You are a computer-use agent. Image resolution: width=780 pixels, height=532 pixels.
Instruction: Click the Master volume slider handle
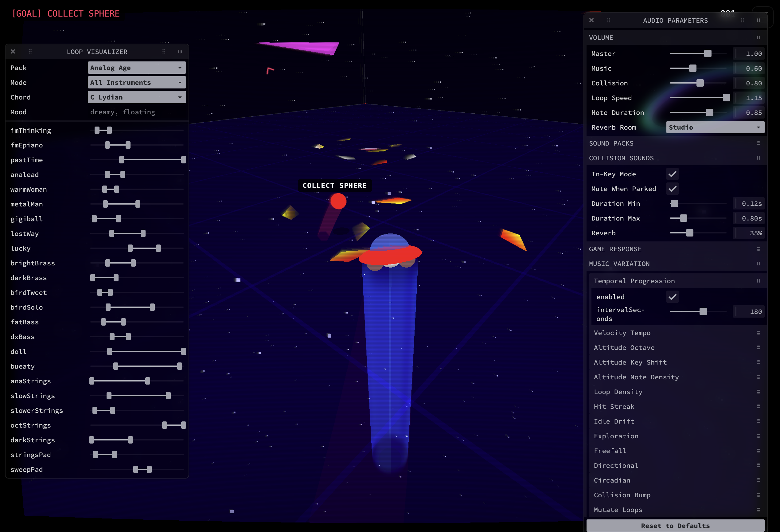708,54
